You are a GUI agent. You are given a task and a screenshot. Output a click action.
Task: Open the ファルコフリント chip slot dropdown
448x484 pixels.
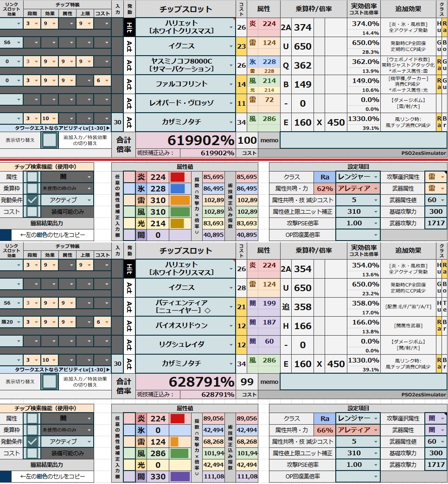[x=230, y=84]
